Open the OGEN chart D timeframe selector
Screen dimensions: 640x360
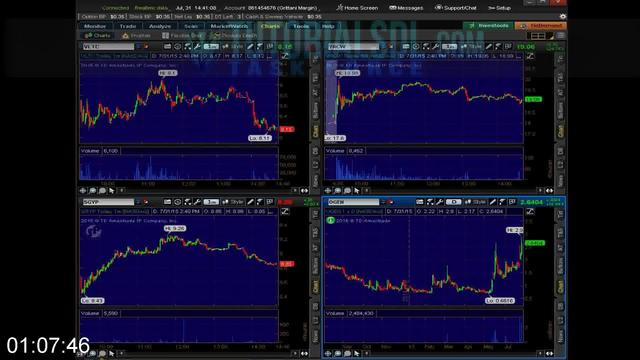pos(453,202)
